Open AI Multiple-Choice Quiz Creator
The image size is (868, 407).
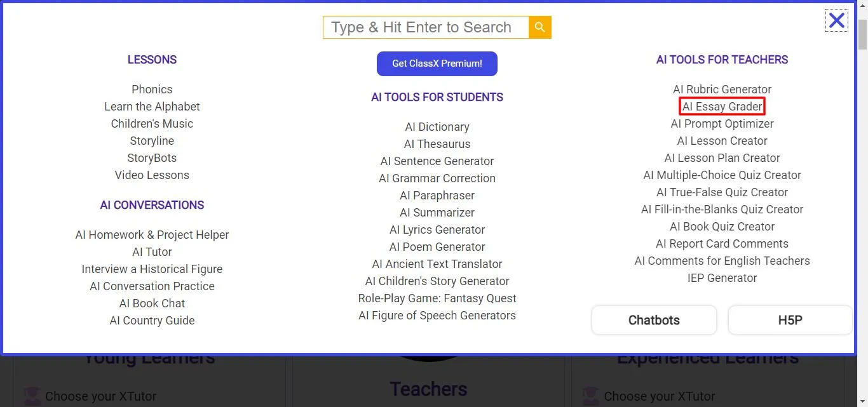(x=722, y=175)
